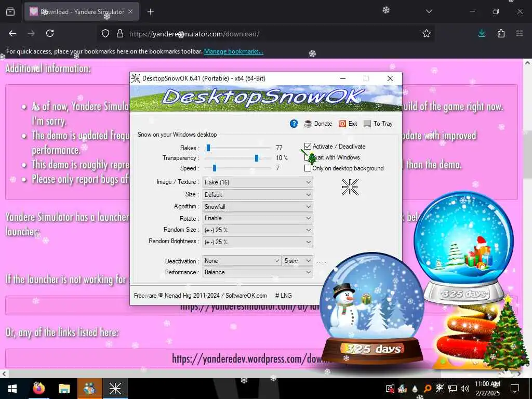
Task: Click the Manage bookmarks... link
Action: (x=233, y=51)
